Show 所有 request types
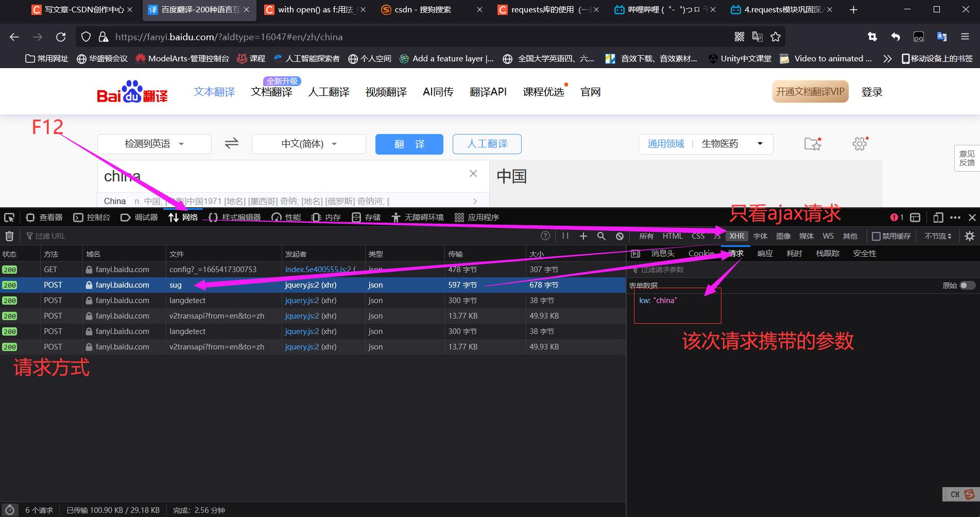 click(x=646, y=236)
